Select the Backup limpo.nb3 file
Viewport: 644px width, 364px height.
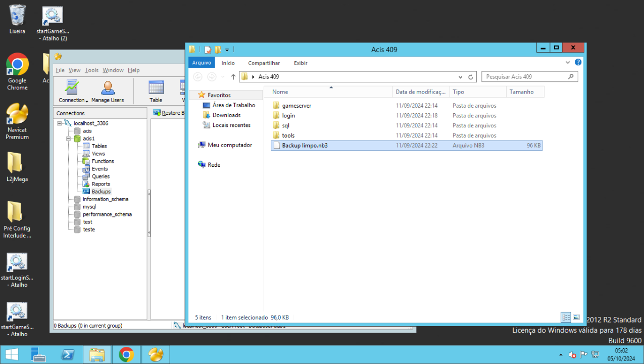point(305,146)
